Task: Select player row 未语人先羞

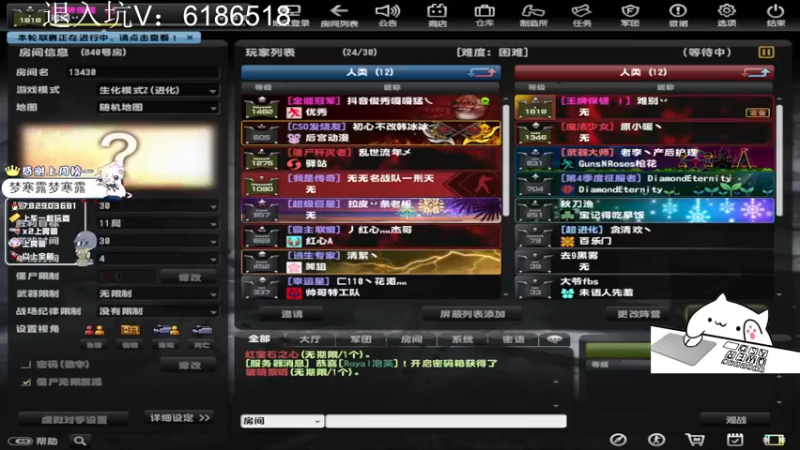Action: point(645,287)
